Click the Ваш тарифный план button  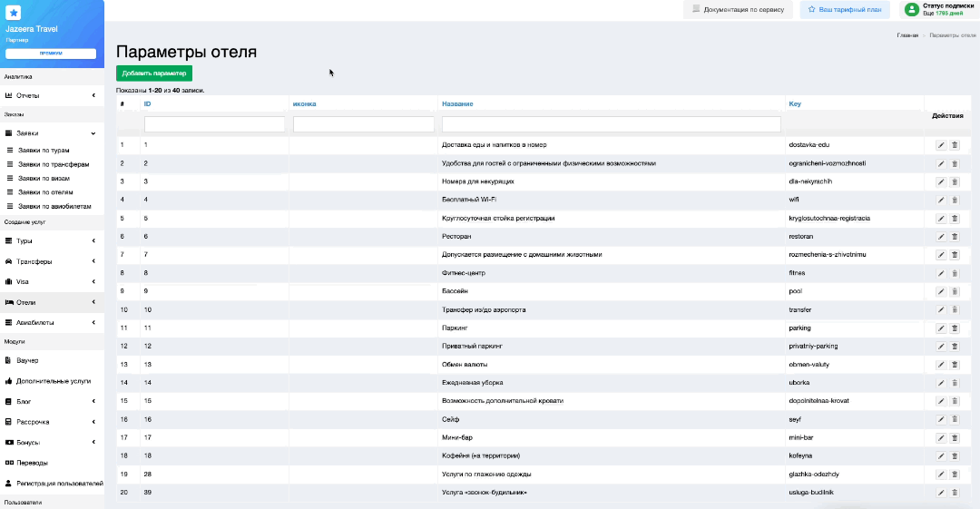844,9
